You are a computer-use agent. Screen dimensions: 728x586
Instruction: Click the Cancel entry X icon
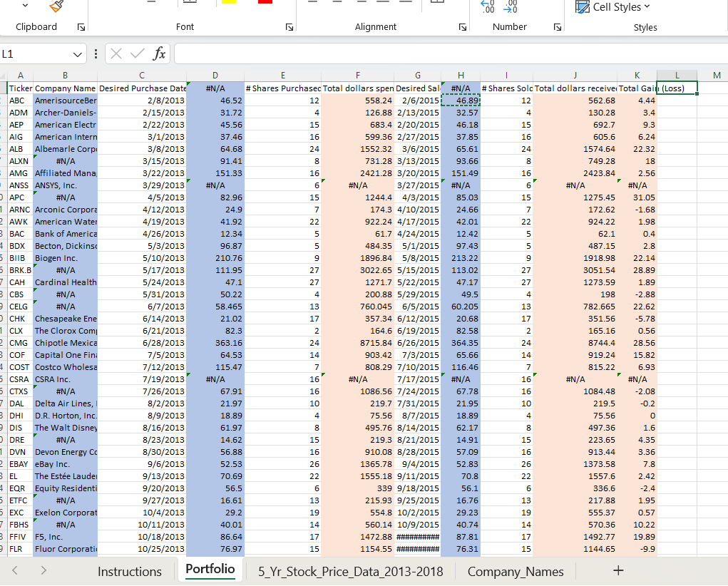pos(116,54)
